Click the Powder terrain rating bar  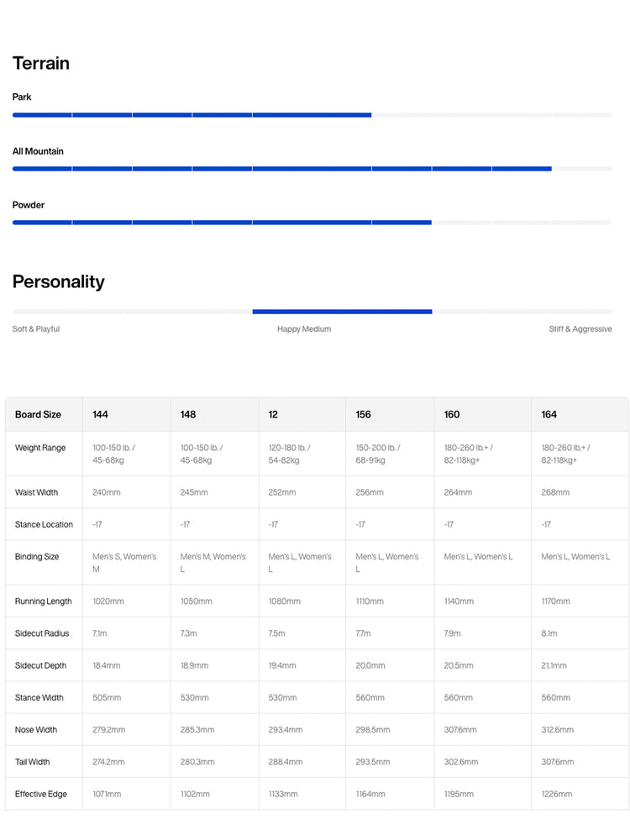tap(312, 223)
